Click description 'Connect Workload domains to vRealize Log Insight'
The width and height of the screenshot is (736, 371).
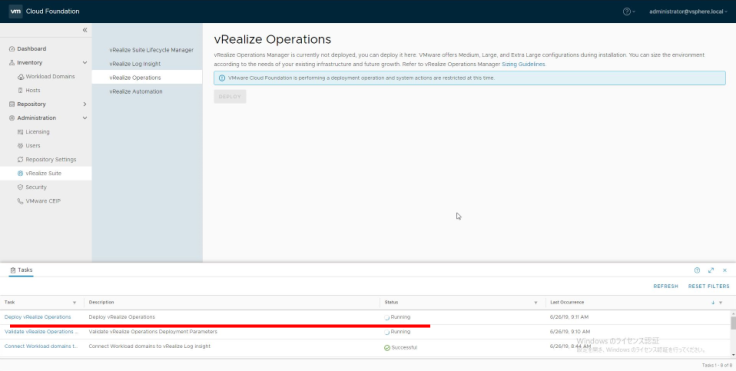pyautogui.click(x=149, y=346)
